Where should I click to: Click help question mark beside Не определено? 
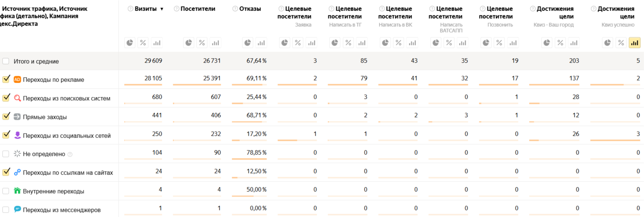click(70, 154)
